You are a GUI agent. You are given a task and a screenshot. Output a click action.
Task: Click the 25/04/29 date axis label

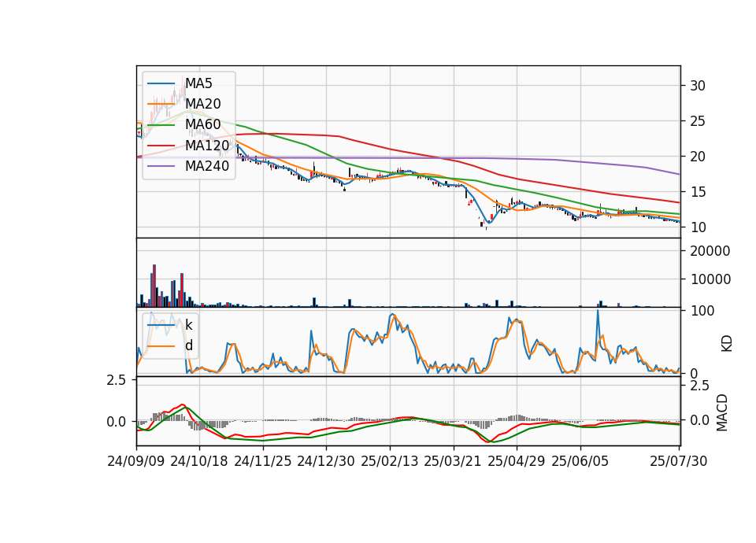click(517, 461)
